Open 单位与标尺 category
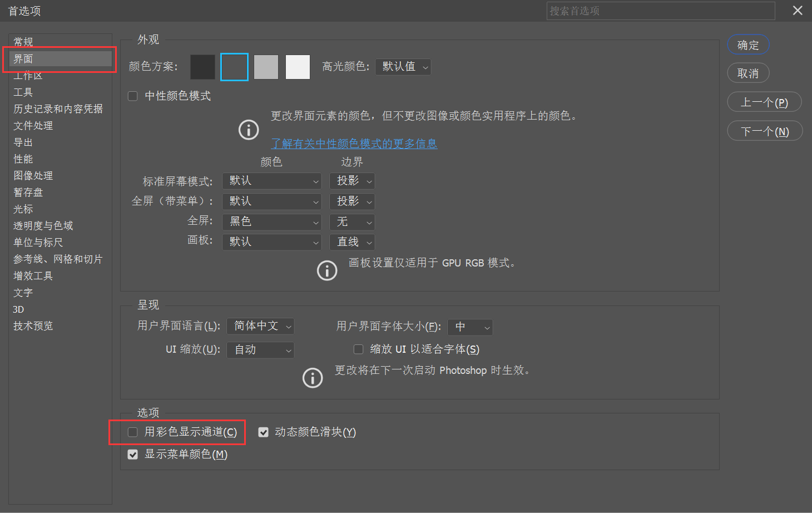This screenshot has height=513, width=812. click(x=61, y=243)
